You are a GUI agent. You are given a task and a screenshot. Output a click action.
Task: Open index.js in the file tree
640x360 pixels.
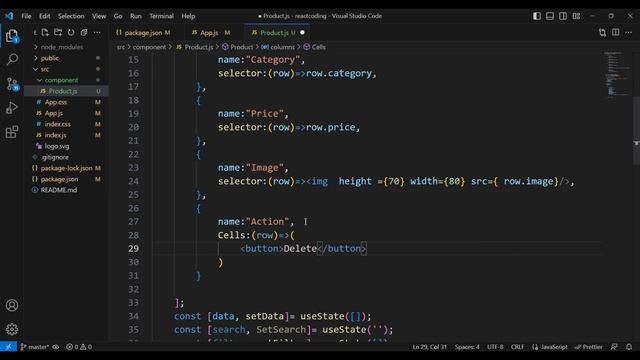[x=56, y=135]
